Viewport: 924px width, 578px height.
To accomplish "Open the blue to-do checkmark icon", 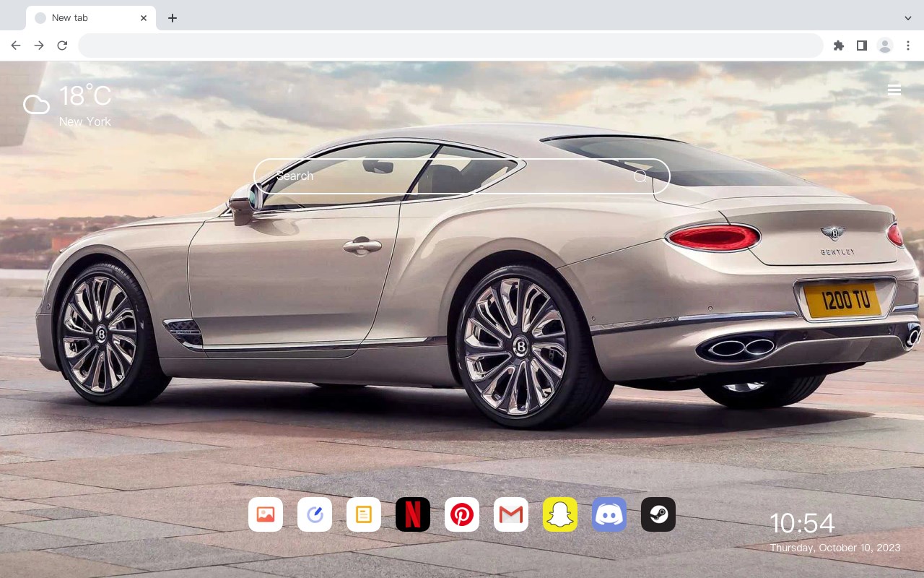I will pos(315,514).
